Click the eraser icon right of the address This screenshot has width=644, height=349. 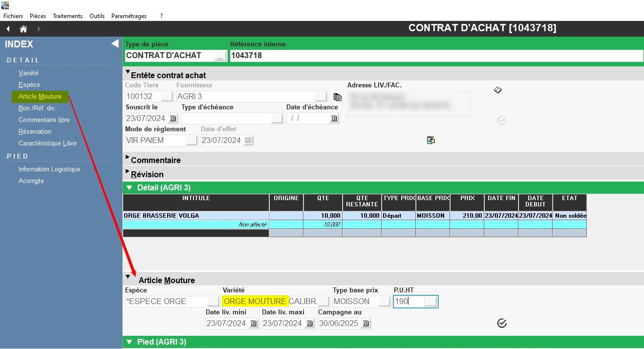(497, 90)
